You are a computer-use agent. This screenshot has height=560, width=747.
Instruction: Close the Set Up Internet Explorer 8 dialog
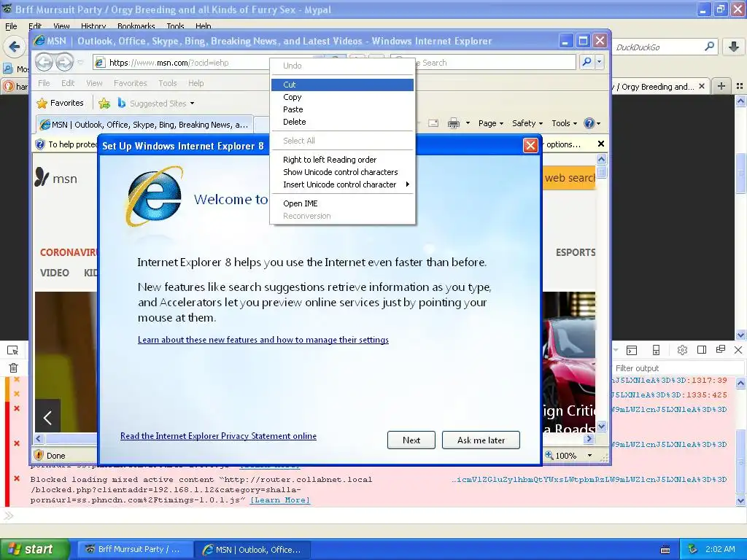click(530, 145)
